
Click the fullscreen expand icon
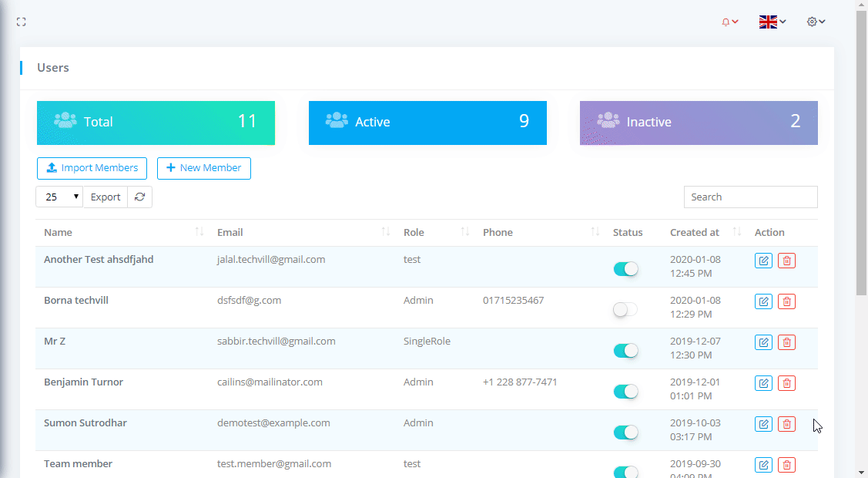pos(22,22)
